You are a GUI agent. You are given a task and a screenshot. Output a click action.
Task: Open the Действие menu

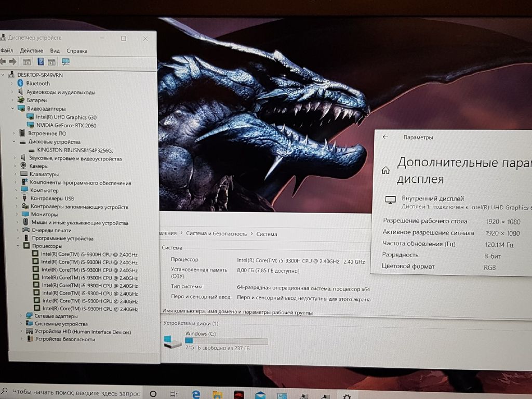tap(32, 50)
